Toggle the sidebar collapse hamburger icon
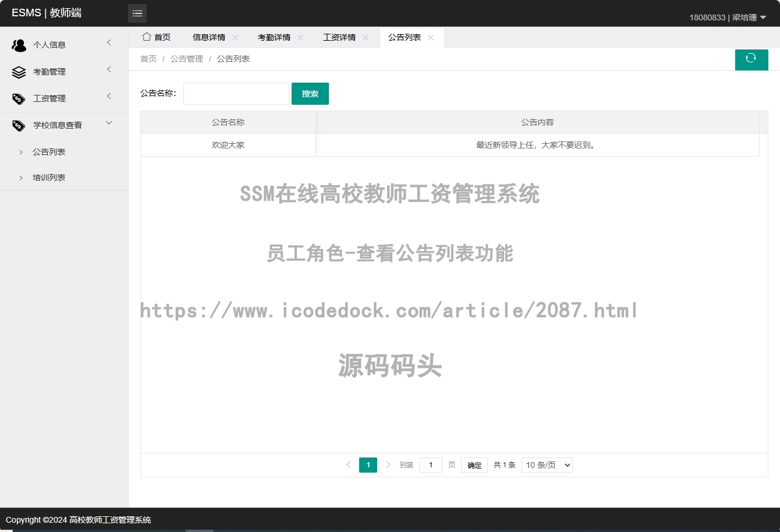 pos(137,13)
